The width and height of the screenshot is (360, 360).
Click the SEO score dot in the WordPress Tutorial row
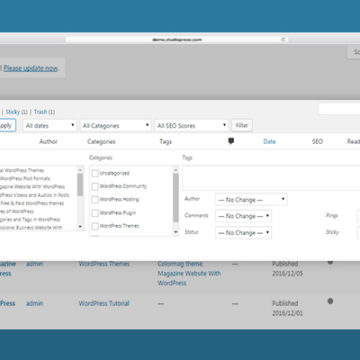pos(330,301)
